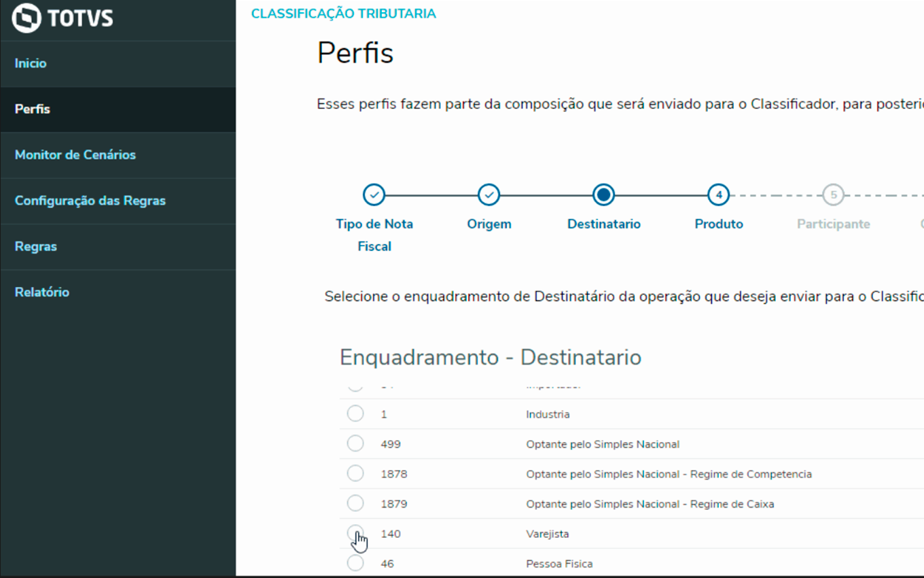Click the Tipo de Nota Fiscal step circle

coord(374,195)
